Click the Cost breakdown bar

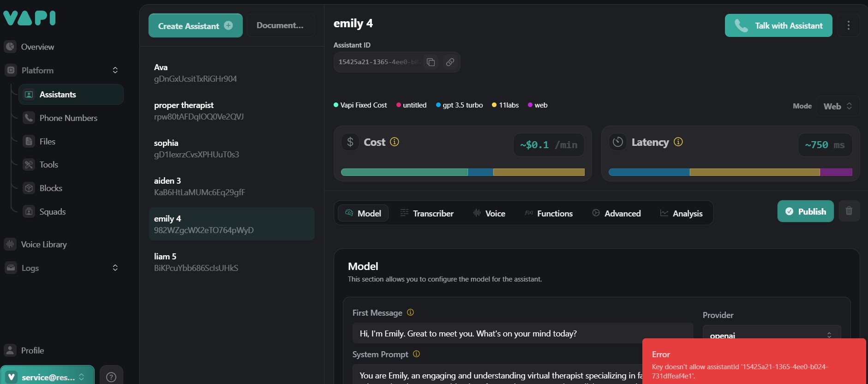[462, 172]
